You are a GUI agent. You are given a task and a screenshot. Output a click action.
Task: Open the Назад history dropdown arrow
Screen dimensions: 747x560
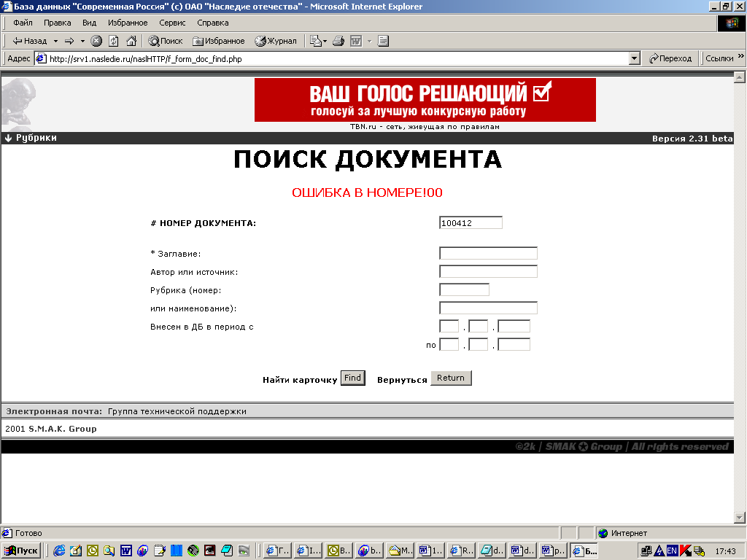[x=55, y=41]
